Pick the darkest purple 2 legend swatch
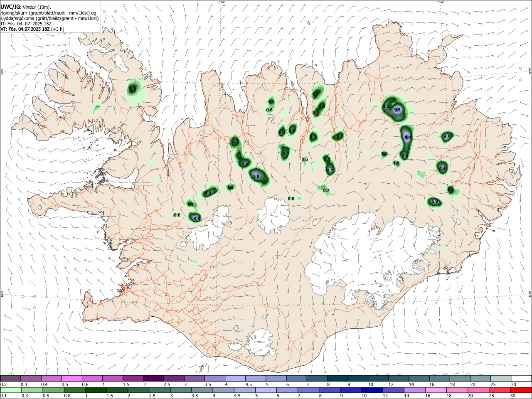 [x=153, y=378]
